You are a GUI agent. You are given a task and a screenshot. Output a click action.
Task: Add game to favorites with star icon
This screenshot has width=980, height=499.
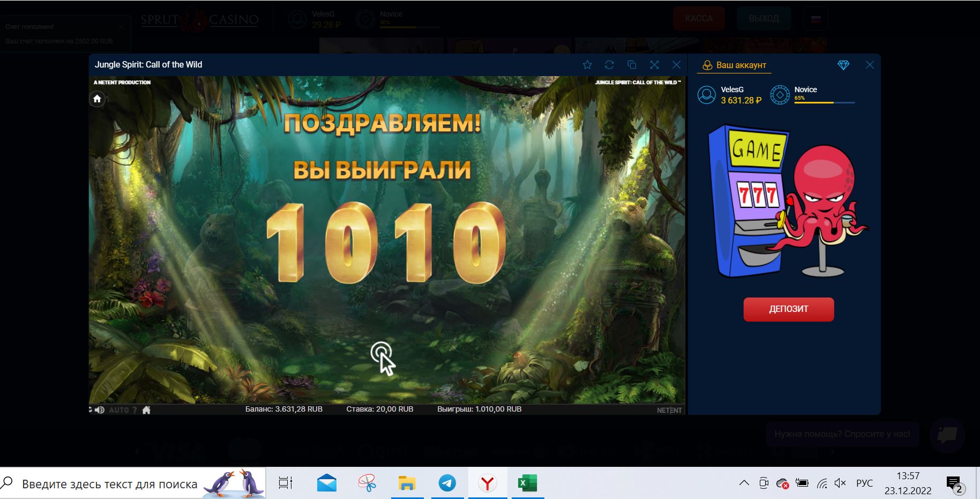tap(587, 65)
